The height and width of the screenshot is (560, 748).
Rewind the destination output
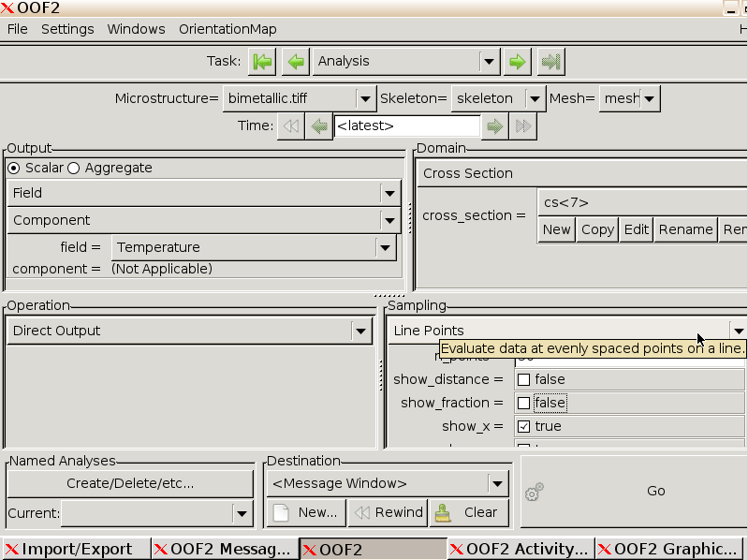point(388,512)
